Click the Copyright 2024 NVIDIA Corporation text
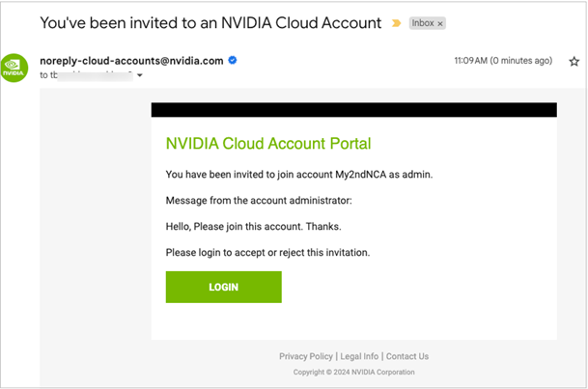Viewport: 588px width, 389px height. [354, 372]
